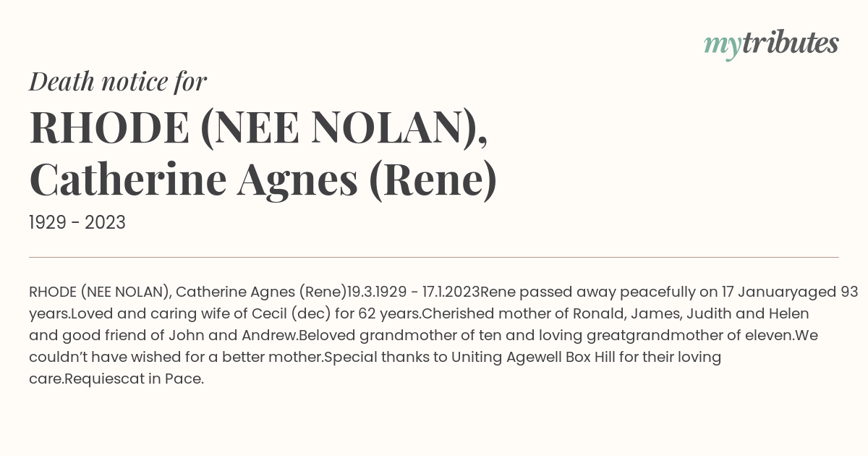Click the "Requiescat in Pace." closing text

coord(135,379)
